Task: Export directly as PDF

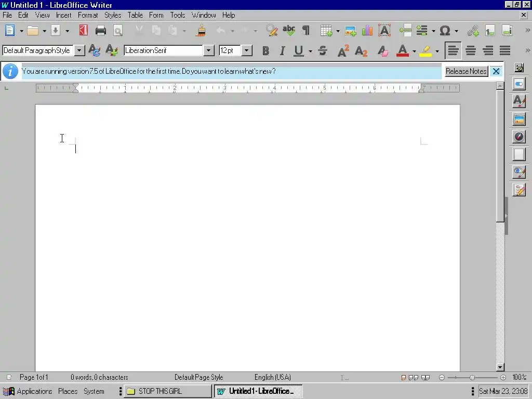Action: [x=84, y=31]
